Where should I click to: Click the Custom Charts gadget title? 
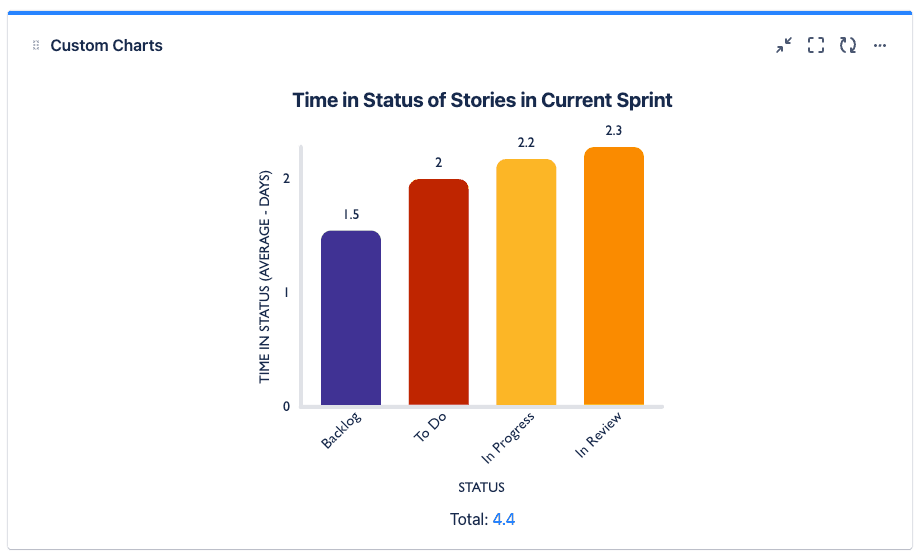106,46
